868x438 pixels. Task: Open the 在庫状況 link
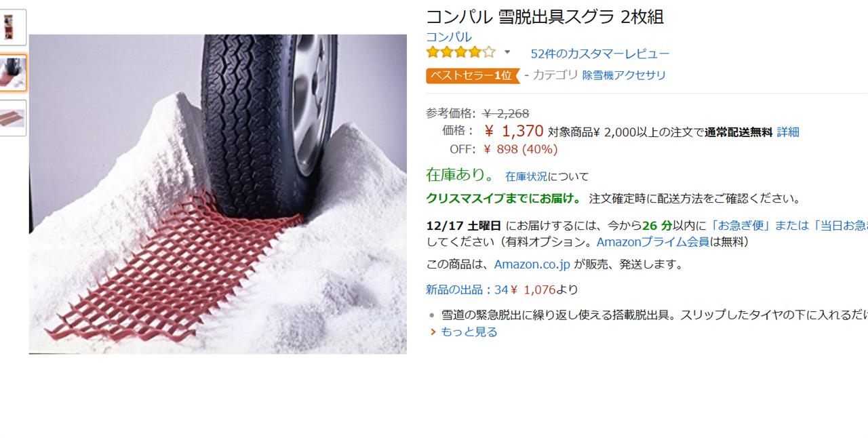(526, 176)
